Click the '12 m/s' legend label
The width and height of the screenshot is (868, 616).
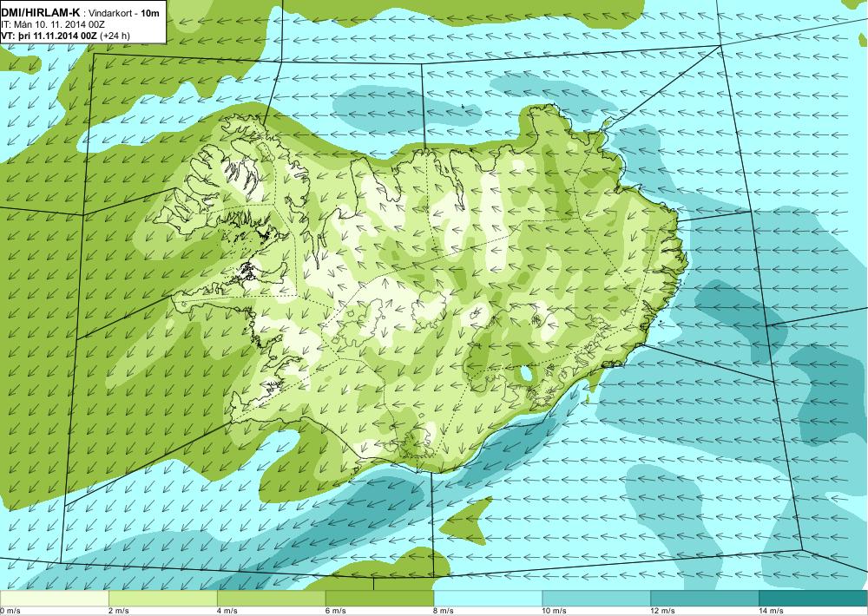point(663,611)
